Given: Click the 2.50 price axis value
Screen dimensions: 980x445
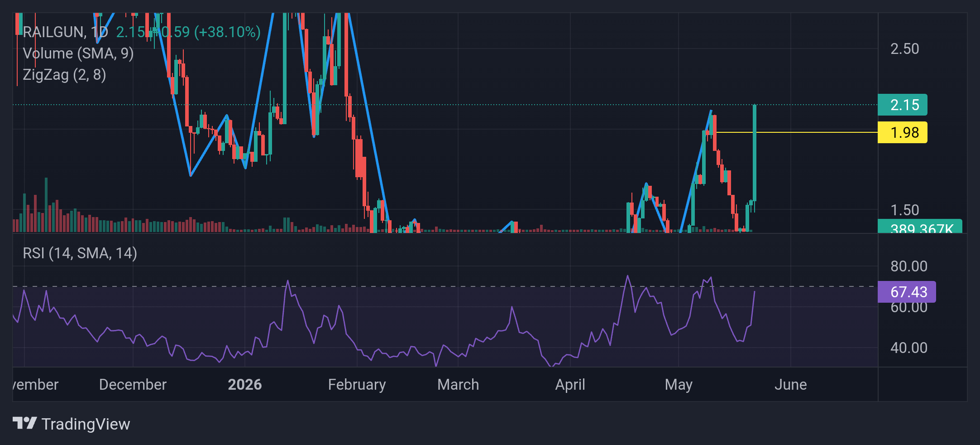Looking at the screenshot, I should point(904,49).
